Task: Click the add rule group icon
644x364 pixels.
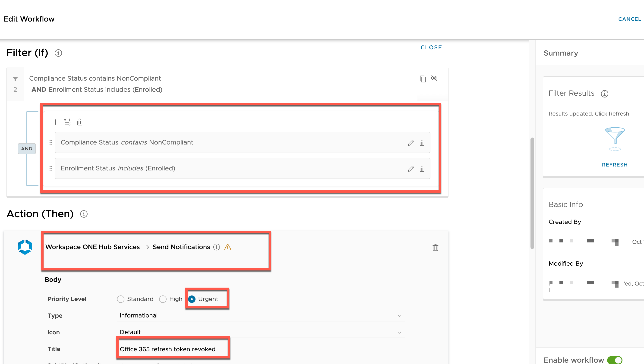Action: point(67,122)
